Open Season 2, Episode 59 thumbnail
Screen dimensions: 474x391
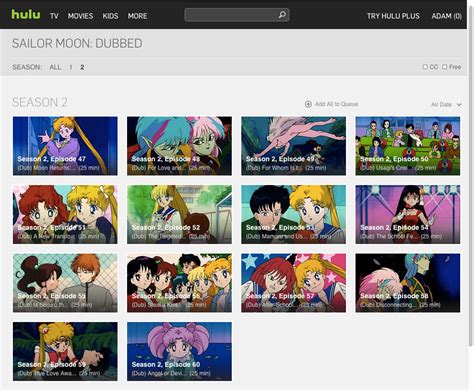65,351
